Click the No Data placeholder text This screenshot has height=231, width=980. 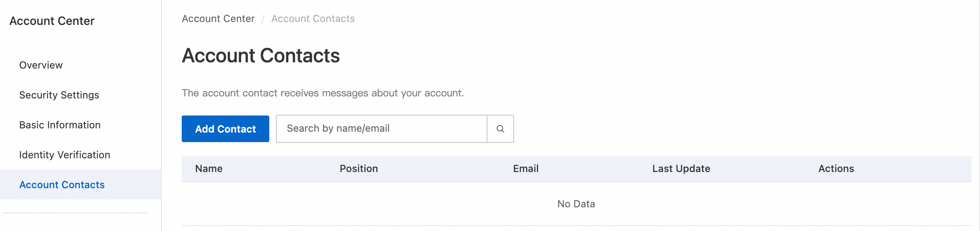[x=576, y=204]
